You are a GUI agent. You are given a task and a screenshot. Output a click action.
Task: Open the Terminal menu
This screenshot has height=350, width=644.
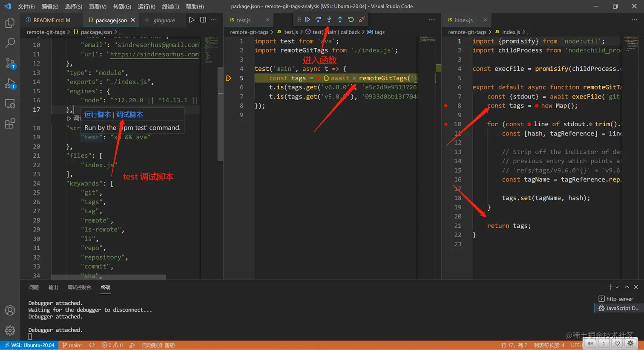pyautogui.click(x=170, y=6)
